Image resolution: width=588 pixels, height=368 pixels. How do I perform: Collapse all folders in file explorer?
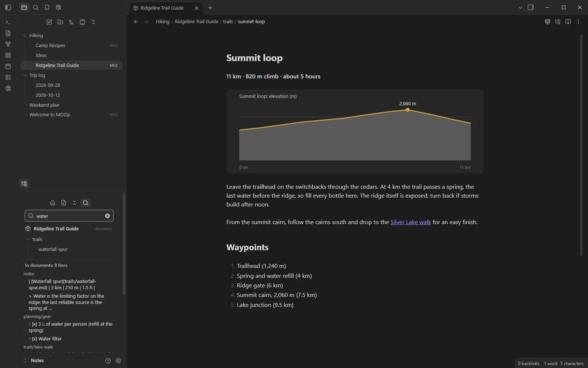point(93,22)
